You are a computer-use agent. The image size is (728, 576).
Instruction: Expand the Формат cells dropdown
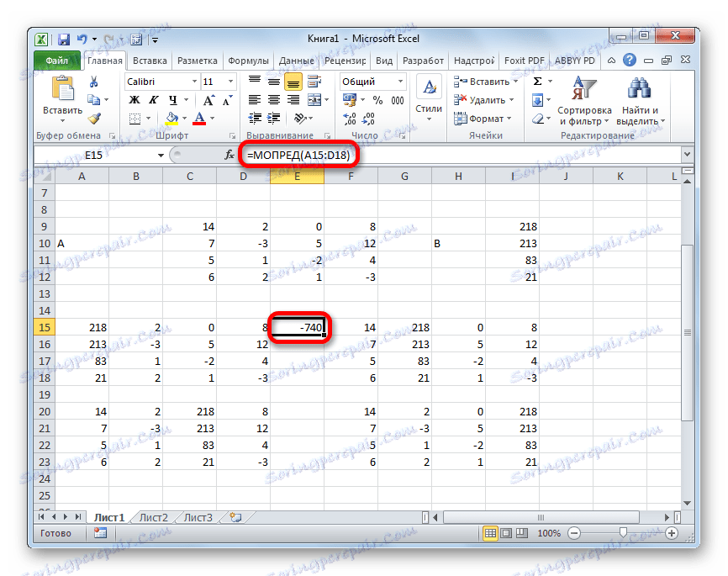(x=509, y=119)
